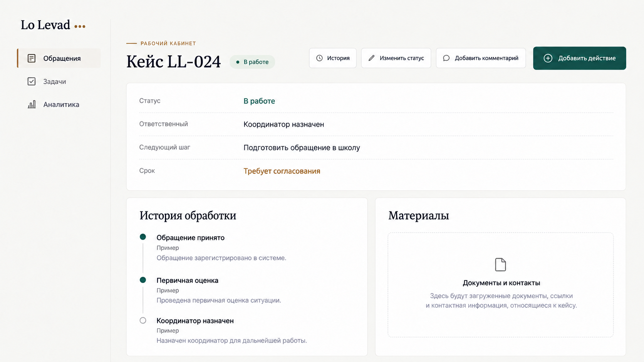The height and width of the screenshot is (362, 644).
Task: Open Обращения in the sidebar
Action: 59,58
